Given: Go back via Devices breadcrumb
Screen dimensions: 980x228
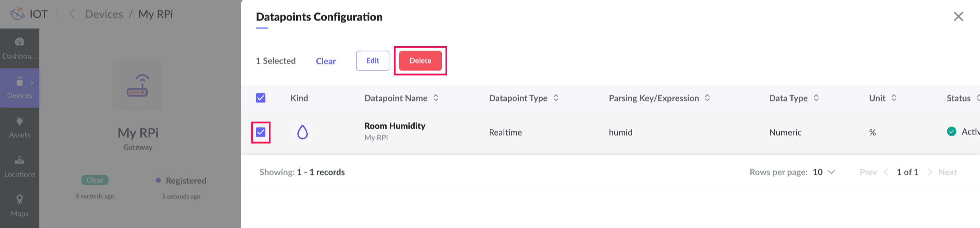Looking at the screenshot, I should pyautogui.click(x=104, y=14).
